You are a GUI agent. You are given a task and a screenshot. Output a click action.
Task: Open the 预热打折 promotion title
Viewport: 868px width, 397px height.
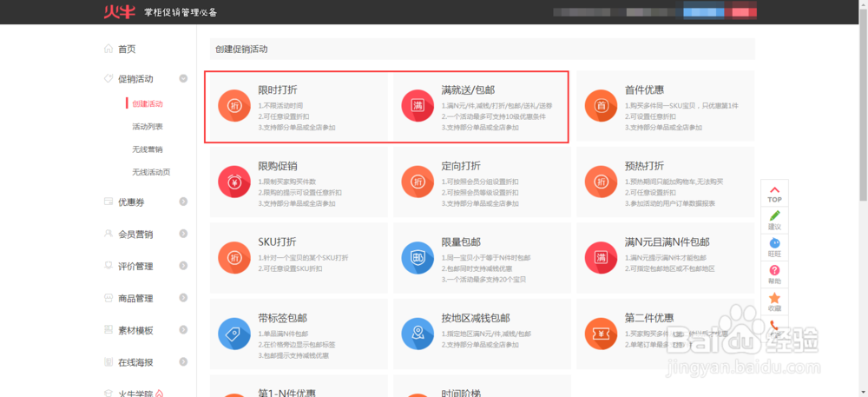644,166
